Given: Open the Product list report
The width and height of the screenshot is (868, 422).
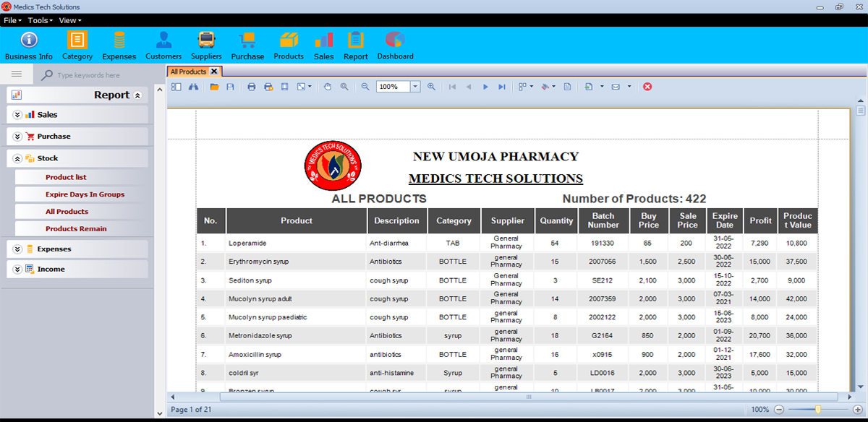Looking at the screenshot, I should coord(66,177).
